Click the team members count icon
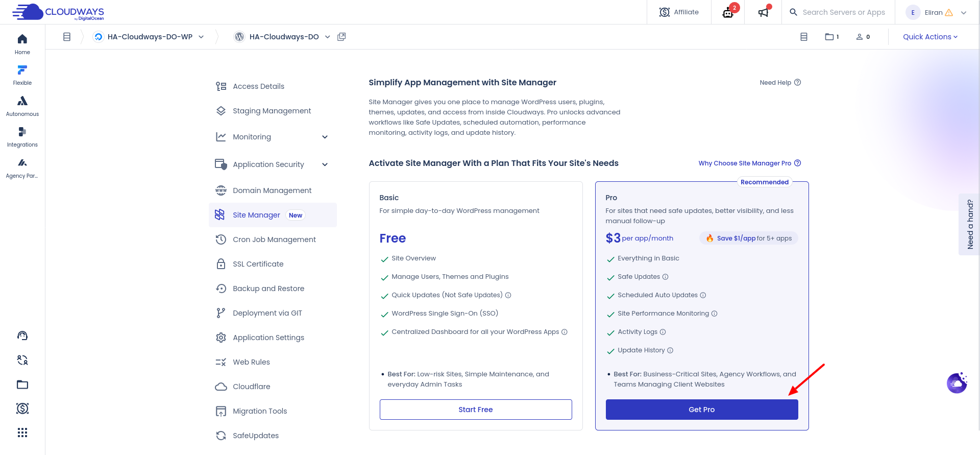980x455 pixels. pos(863,37)
